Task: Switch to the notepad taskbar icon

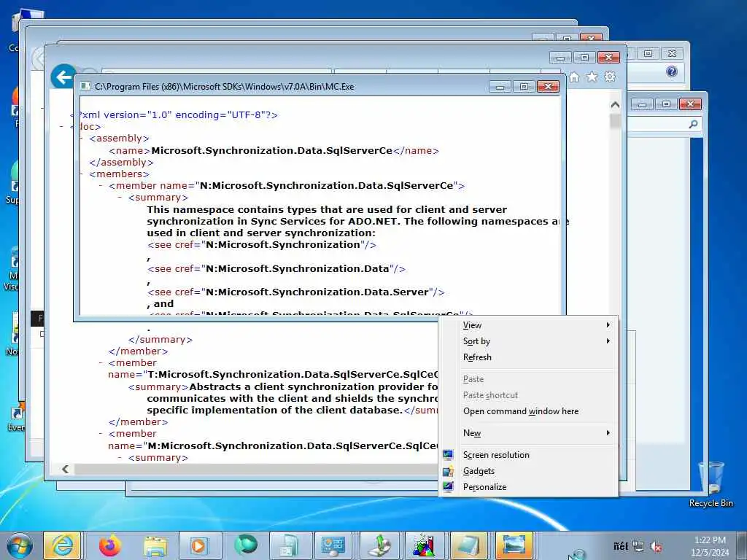Action: pyautogui.click(x=469, y=545)
